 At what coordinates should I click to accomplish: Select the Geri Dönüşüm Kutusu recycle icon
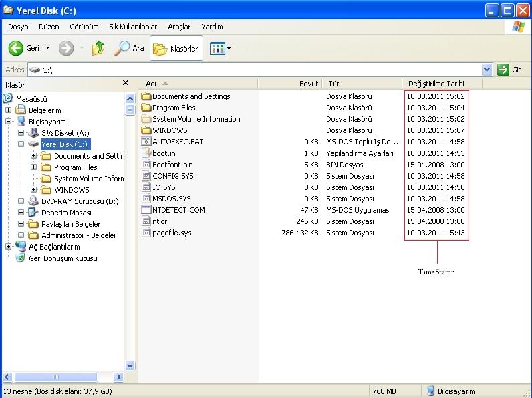[21, 258]
